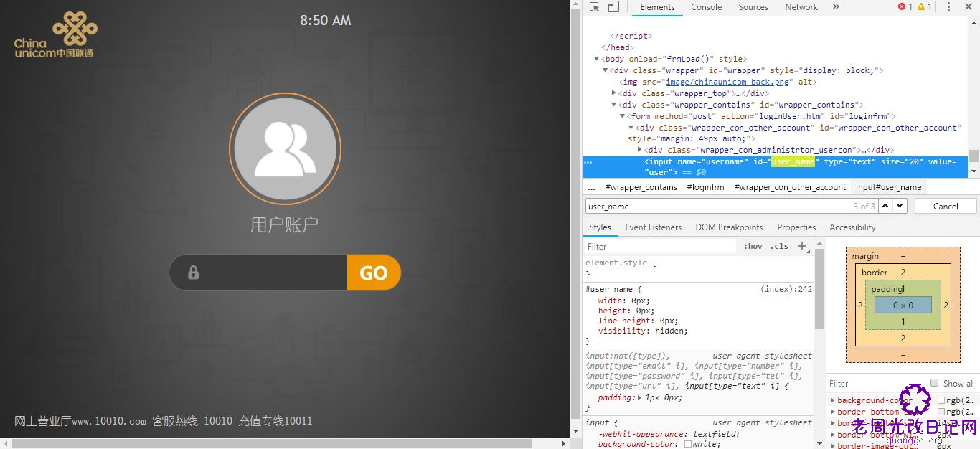
Task: Click the Elements tree vertical scrollbar thumb
Action: tap(974, 156)
